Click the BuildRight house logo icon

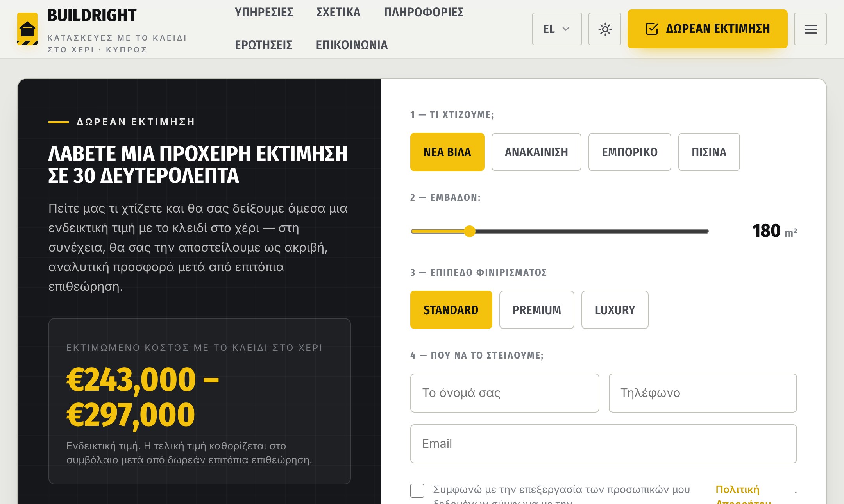click(x=27, y=29)
